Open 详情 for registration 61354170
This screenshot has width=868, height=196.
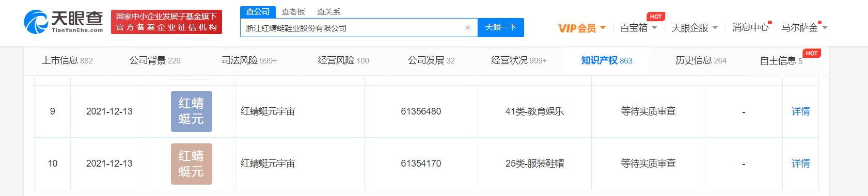[x=800, y=164]
